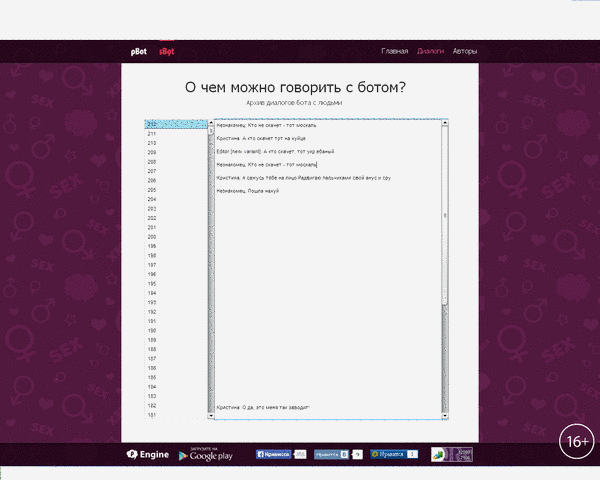600x480 pixels.
Task: Click the VK like count bubble
Action: (x=357, y=454)
